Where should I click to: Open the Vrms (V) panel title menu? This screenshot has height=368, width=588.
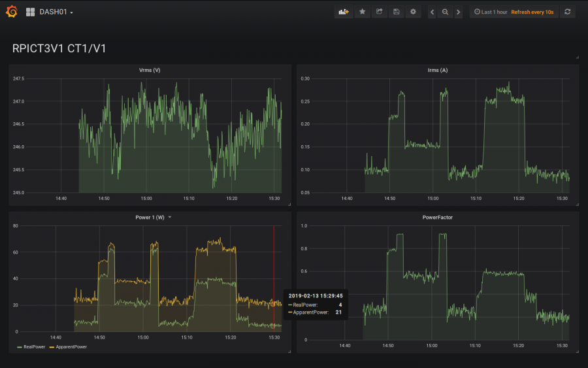pos(150,70)
